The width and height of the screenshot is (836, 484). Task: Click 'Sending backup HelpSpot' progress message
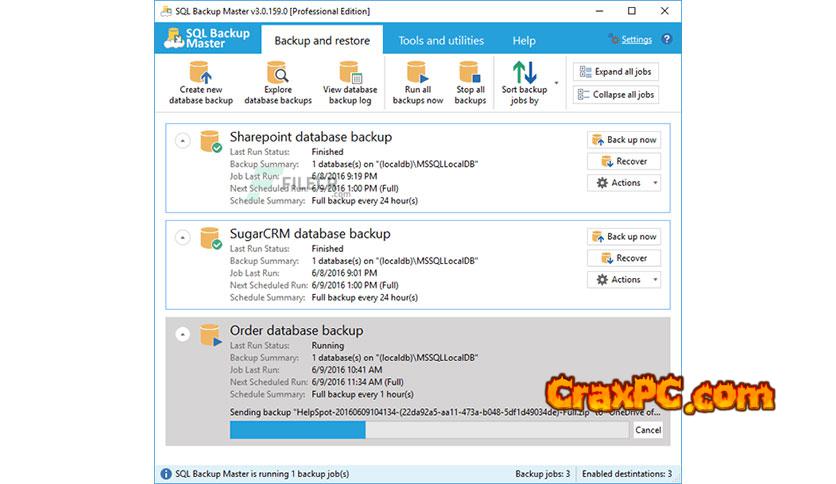coord(445,412)
